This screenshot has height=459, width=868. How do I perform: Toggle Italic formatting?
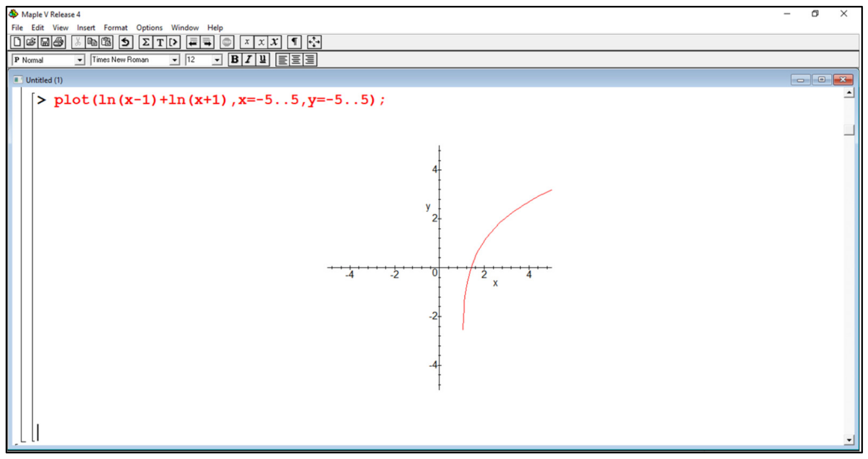249,60
